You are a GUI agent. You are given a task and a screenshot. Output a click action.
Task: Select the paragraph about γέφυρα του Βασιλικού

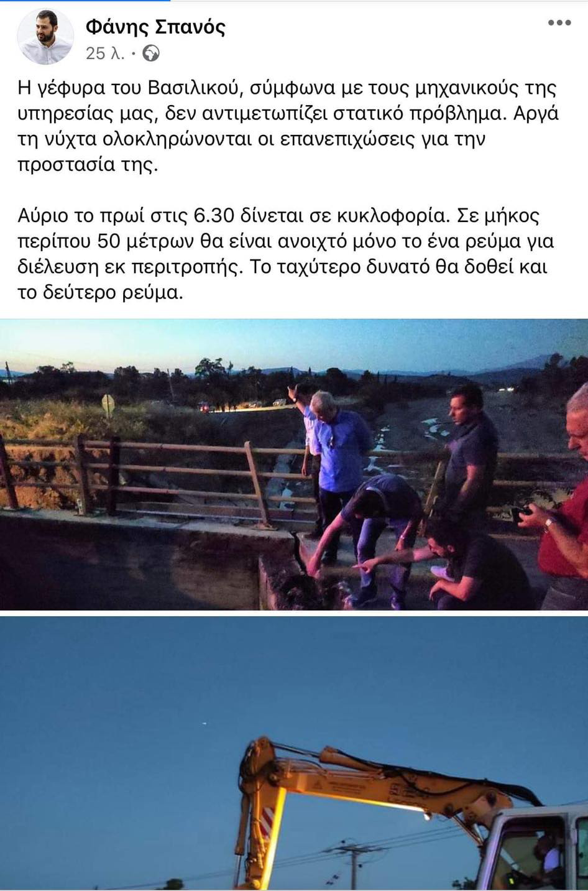click(x=288, y=126)
